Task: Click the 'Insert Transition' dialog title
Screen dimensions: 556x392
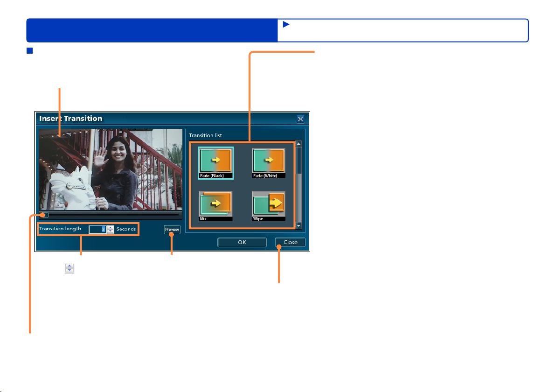Action: (x=70, y=119)
